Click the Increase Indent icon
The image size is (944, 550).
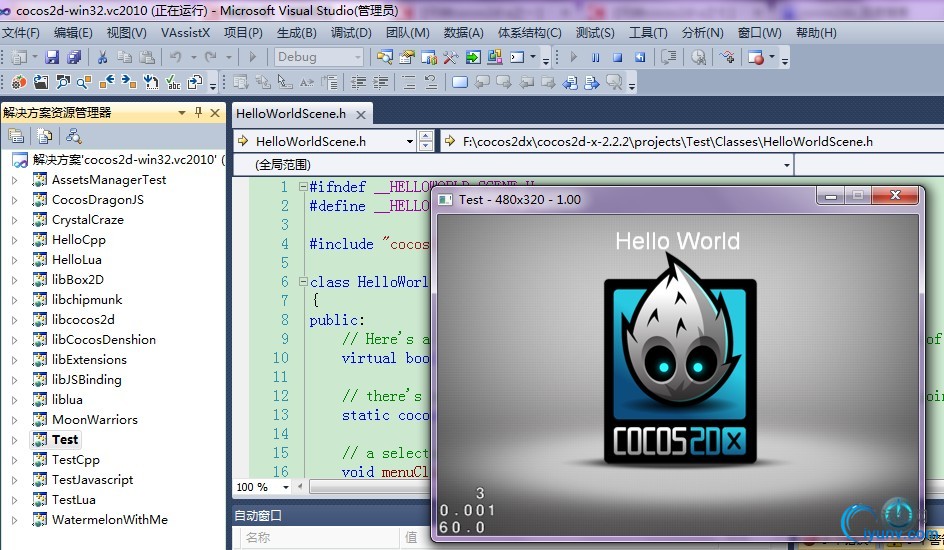coord(380,82)
